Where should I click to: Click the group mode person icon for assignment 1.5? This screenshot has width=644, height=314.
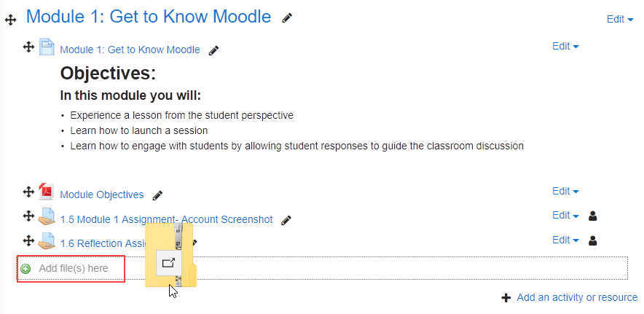coord(592,216)
